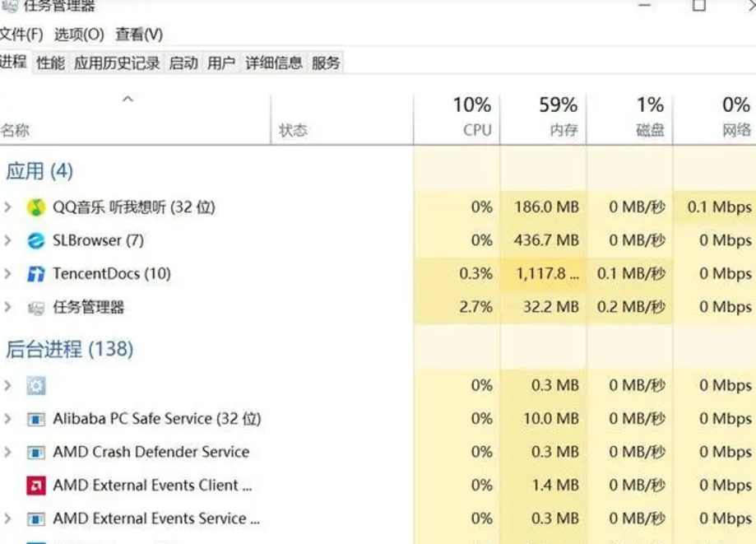756x544 pixels.
Task: Click the red AMD External Events Client icon
Action: 35,486
